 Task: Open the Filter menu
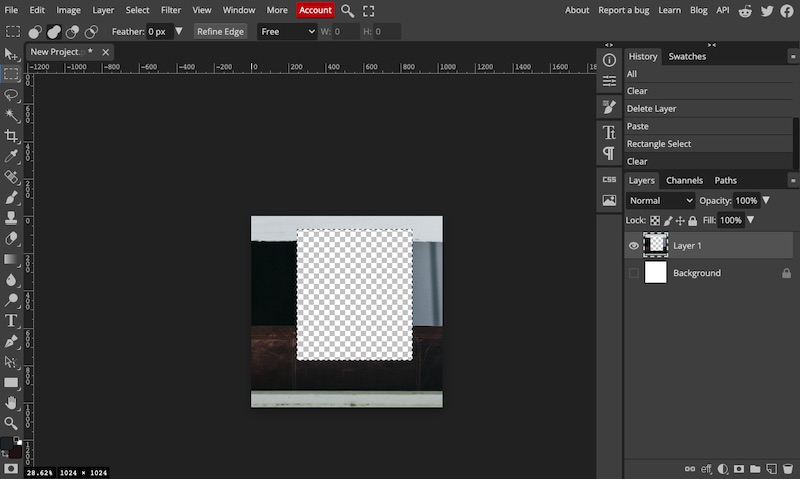pos(171,10)
